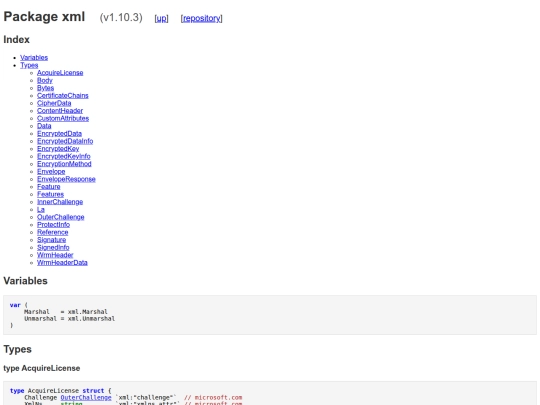The height and width of the screenshot is (405, 540).
Task: Click the first '// microsoft.com' comment
Action: tap(213, 397)
